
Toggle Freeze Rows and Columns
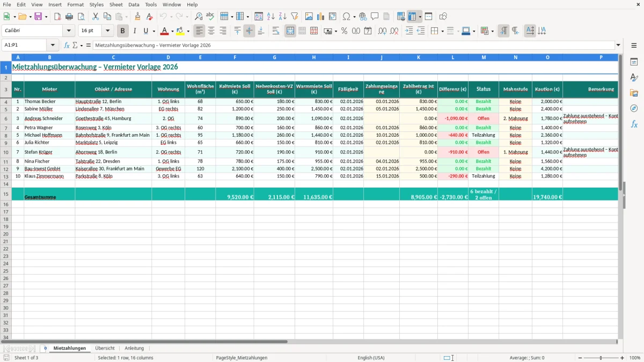point(412,17)
